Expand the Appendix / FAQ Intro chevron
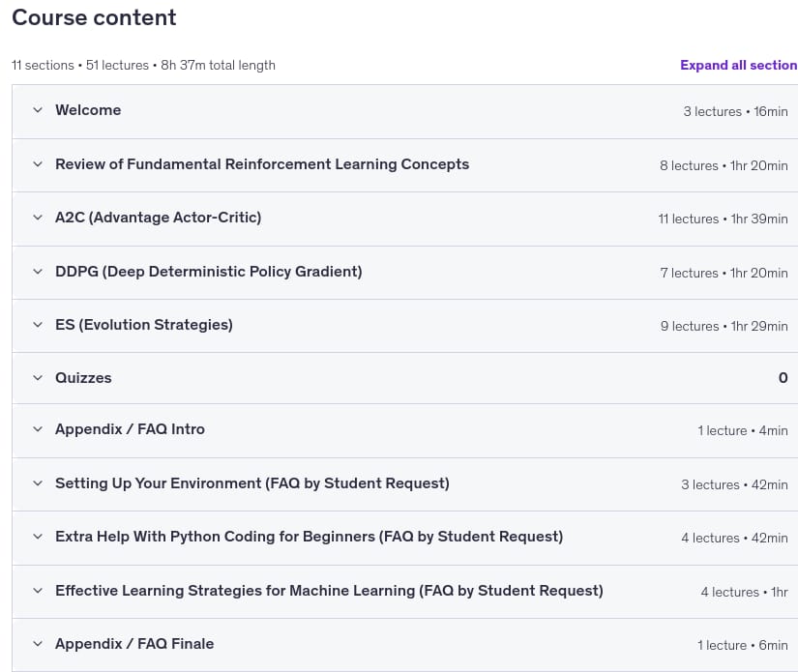 (38, 429)
